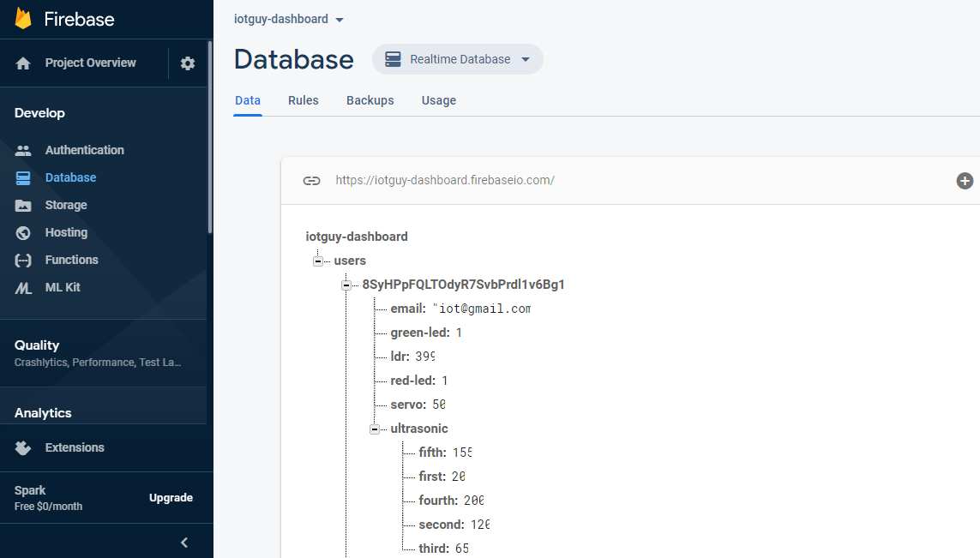Click the Database sidebar icon
980x558 pixels.
23,178
